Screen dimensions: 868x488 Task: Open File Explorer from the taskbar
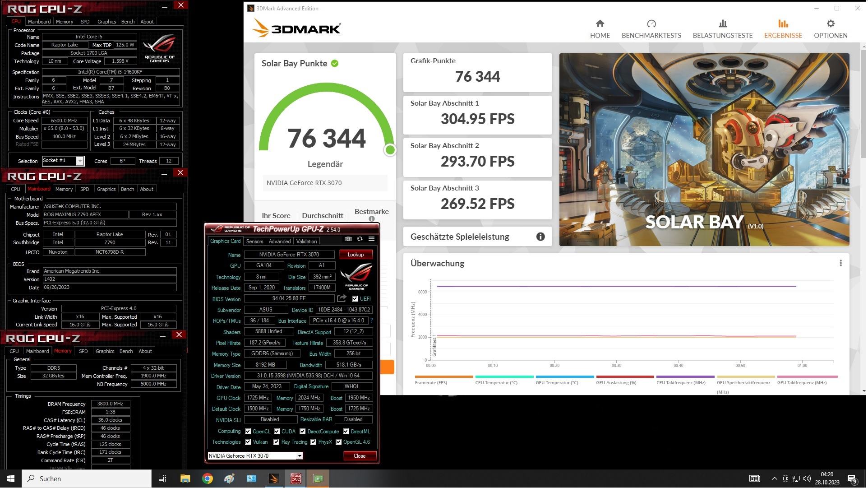click(185, 479)
